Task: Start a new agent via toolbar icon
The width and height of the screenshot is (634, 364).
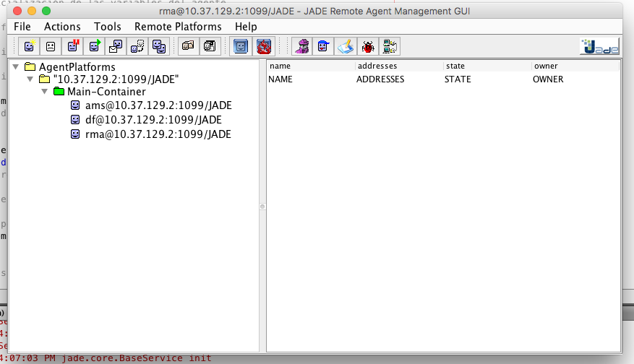Action: tap(29, 46)
